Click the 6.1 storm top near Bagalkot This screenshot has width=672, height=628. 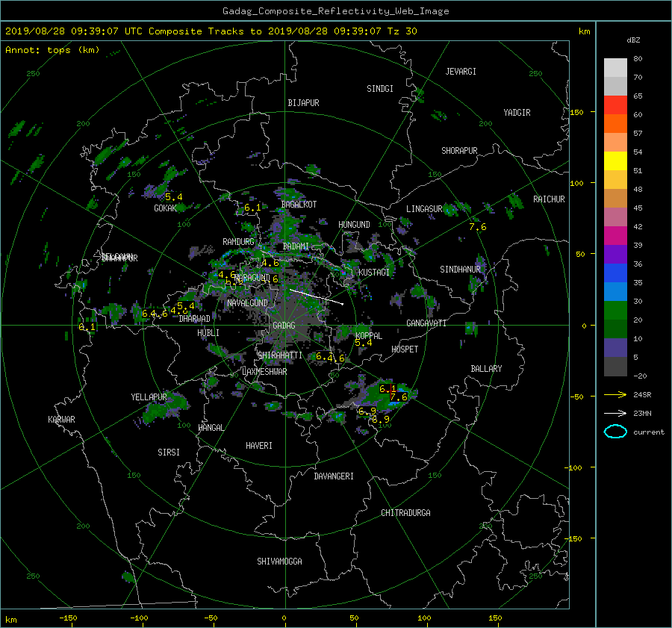tap(252, 208)
